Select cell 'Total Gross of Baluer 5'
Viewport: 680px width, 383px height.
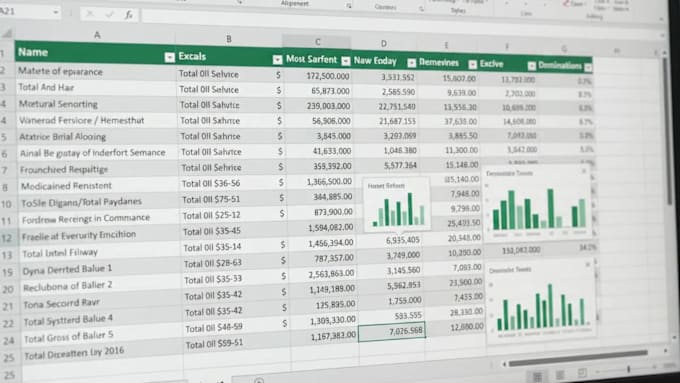pos(69,337)
